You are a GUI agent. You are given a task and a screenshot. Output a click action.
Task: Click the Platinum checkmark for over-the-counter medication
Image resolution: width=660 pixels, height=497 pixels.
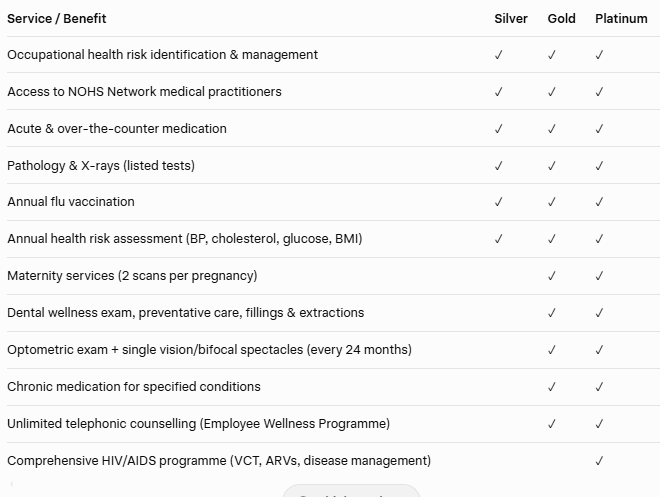coord(599,129)
